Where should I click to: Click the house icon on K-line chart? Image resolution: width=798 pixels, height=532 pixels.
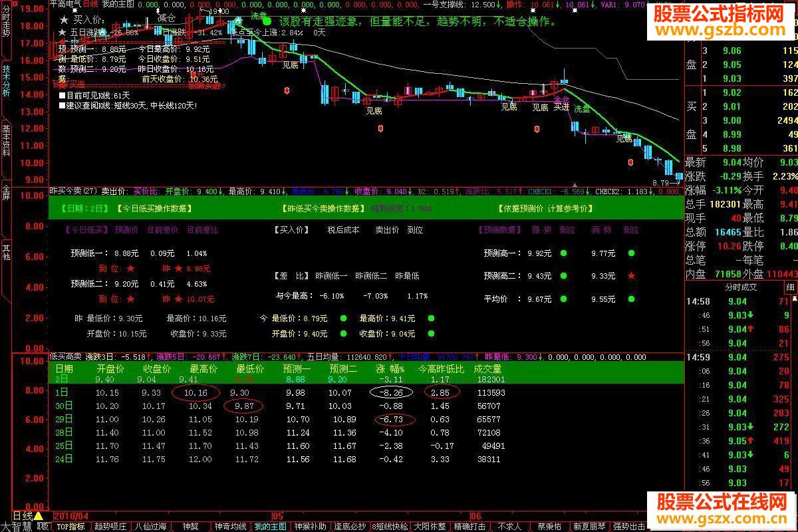click(237, 22)
